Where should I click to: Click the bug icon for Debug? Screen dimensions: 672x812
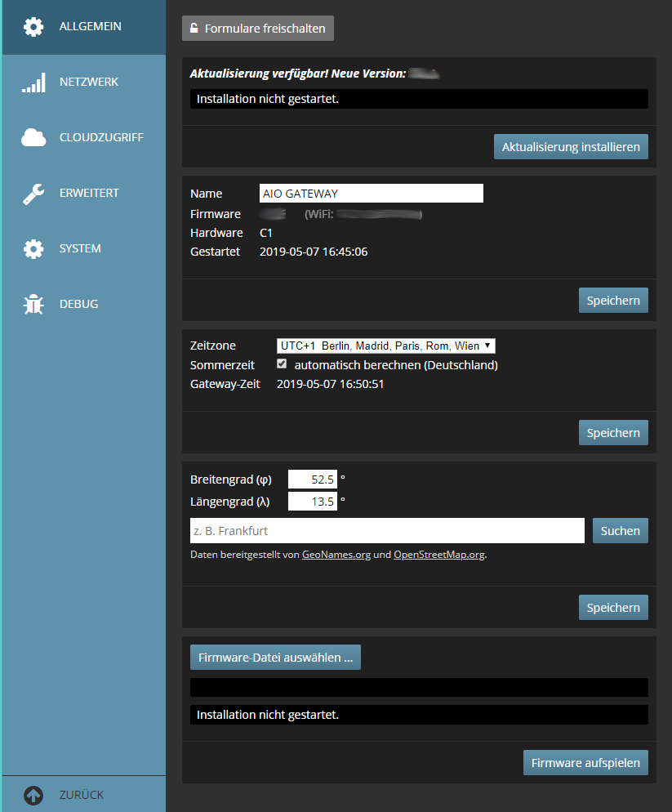[33, 305]
